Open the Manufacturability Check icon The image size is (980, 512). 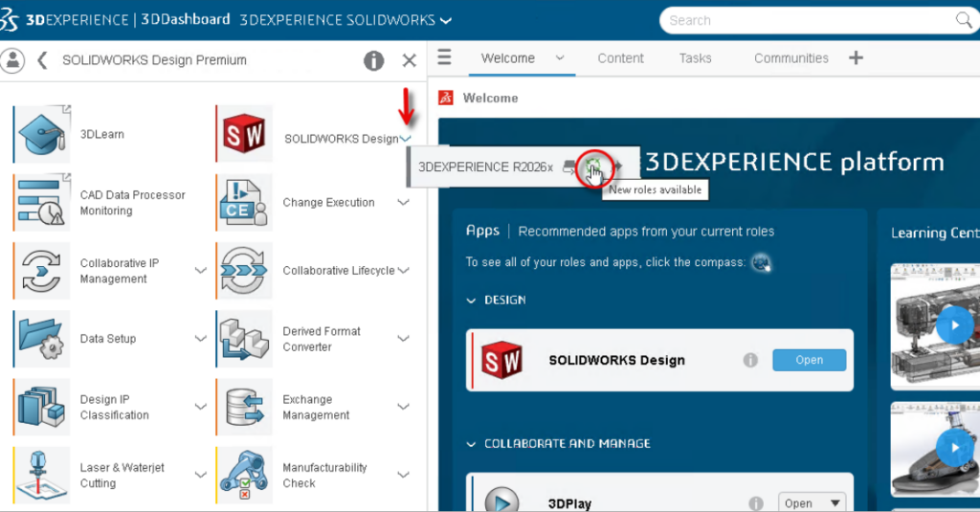coord(244,475)
